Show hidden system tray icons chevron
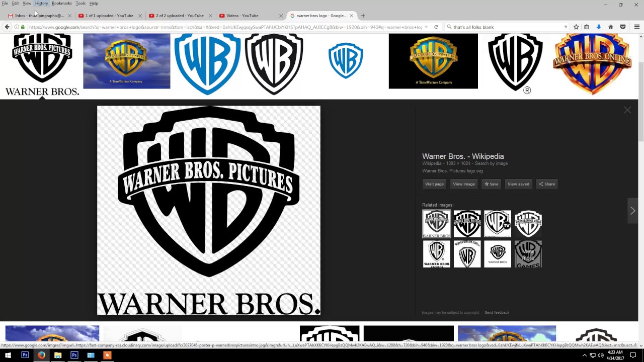The width and height of the screenshot is (644, 362). click(x=584, y=355)
